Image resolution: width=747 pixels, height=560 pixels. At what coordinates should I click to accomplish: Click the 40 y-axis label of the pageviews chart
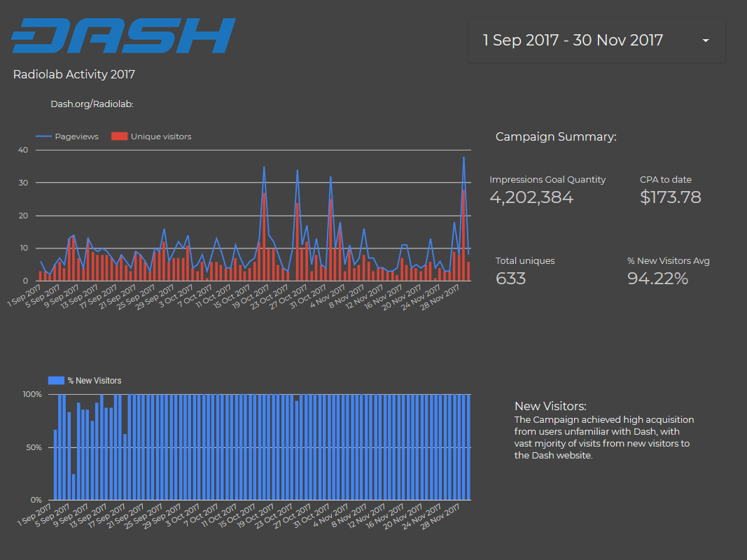pyautogui.click(x=23, y=150)
